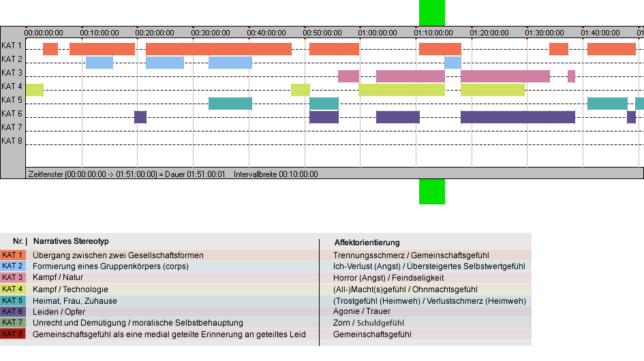Select the Narratives Stereotyp column header
This screenshot has width=644, height=361.
pos(71,241)
